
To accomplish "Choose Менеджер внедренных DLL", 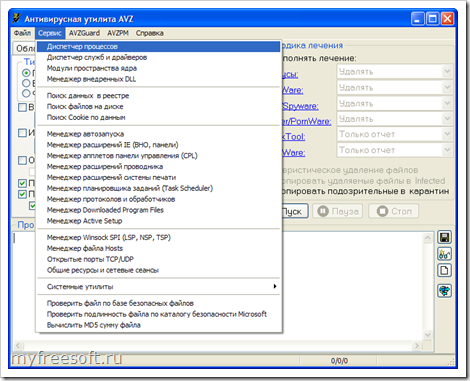I will [158, 79].
